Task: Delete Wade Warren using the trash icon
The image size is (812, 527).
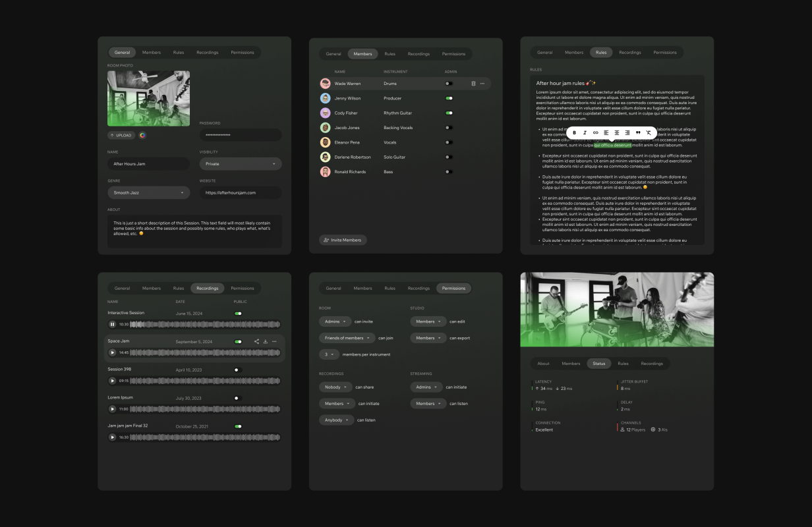Action: coord(473,84)
